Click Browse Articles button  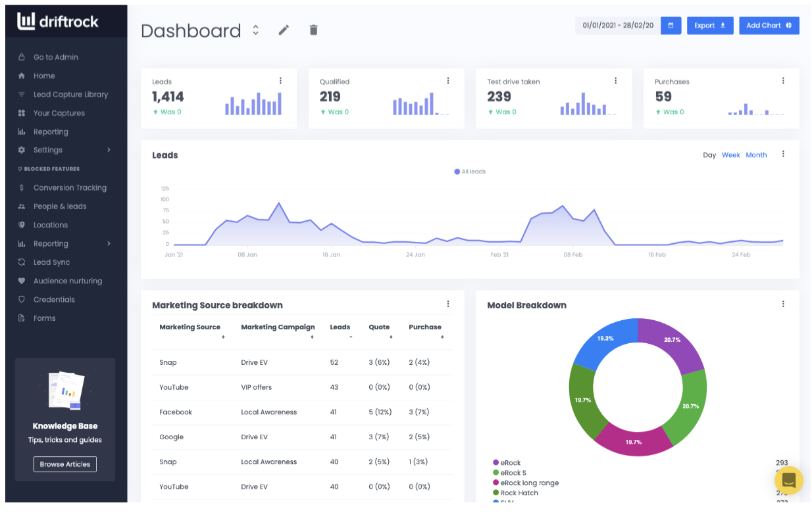(x=65, y=464)
